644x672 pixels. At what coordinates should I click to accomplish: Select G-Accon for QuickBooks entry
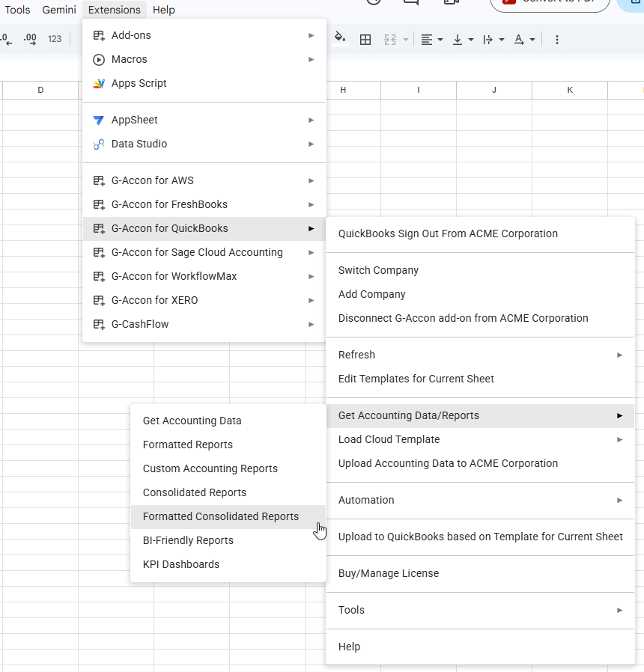click(x=204, y=228)
